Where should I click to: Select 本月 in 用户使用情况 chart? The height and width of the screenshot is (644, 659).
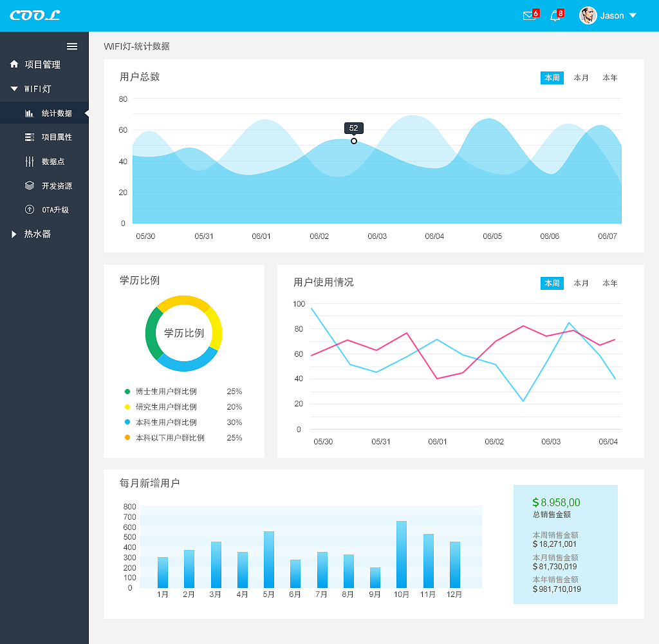click(581, 283)
